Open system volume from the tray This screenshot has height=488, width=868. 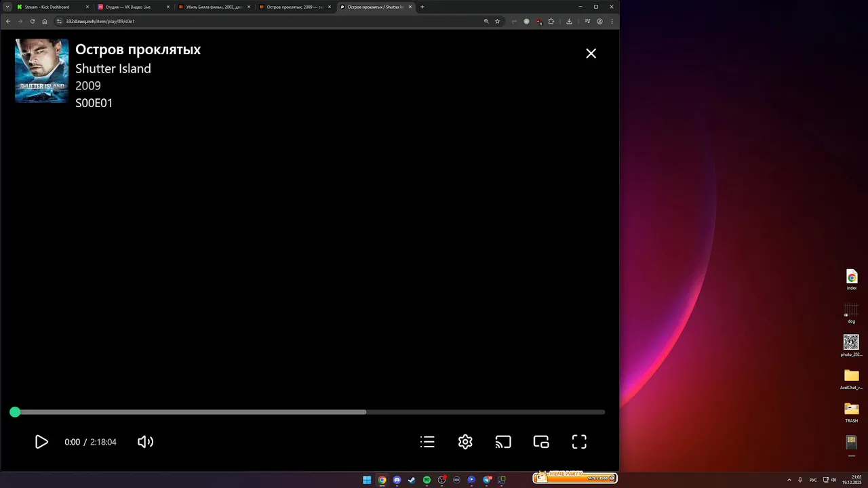click(x=833, y=480)
